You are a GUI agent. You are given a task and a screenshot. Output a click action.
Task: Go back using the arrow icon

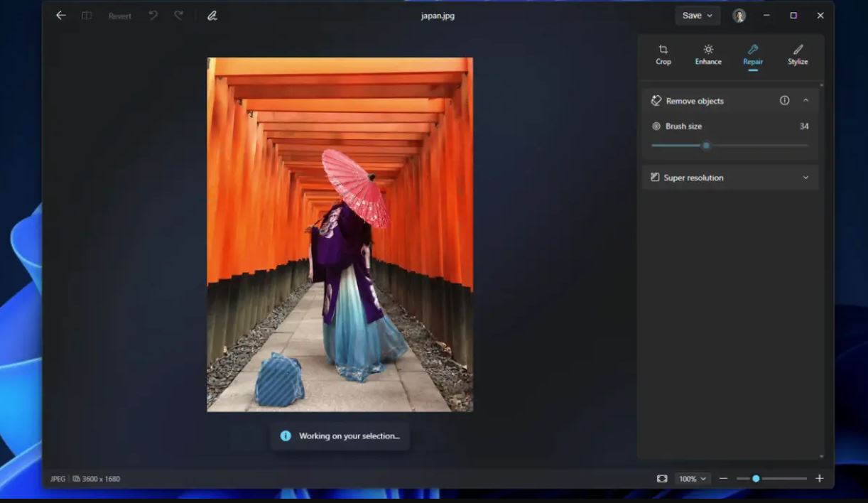pos(61,15)
